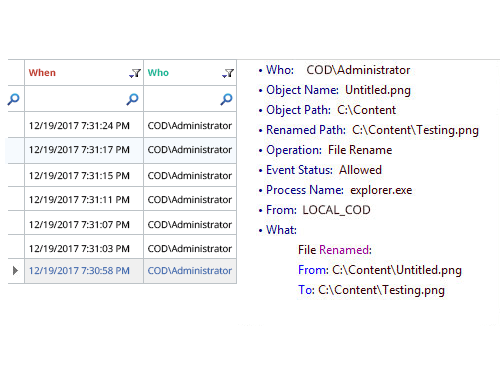Click the current-row arrow beside 7:30:58 PM
The image size is (500, 390).
point(15,271)
